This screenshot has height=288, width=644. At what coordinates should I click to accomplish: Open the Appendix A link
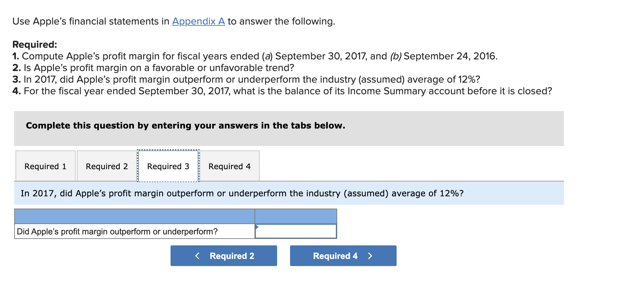pyautogui.click(x=198, y=22)
